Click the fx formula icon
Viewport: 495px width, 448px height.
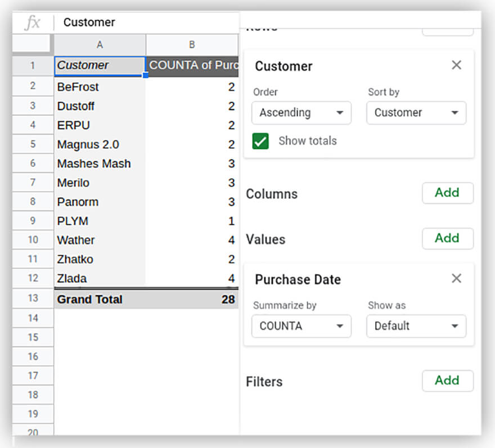[33, 22]
